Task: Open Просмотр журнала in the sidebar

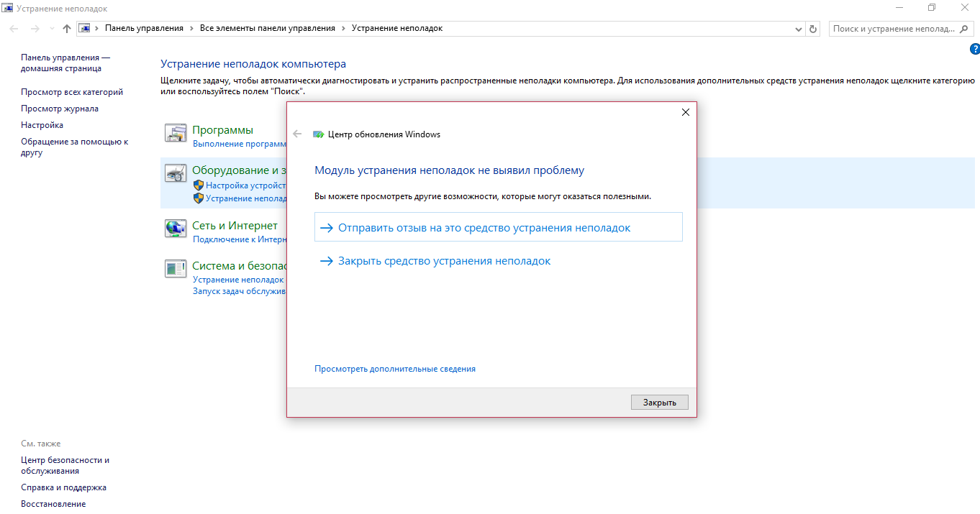Action: click(60, 109)
